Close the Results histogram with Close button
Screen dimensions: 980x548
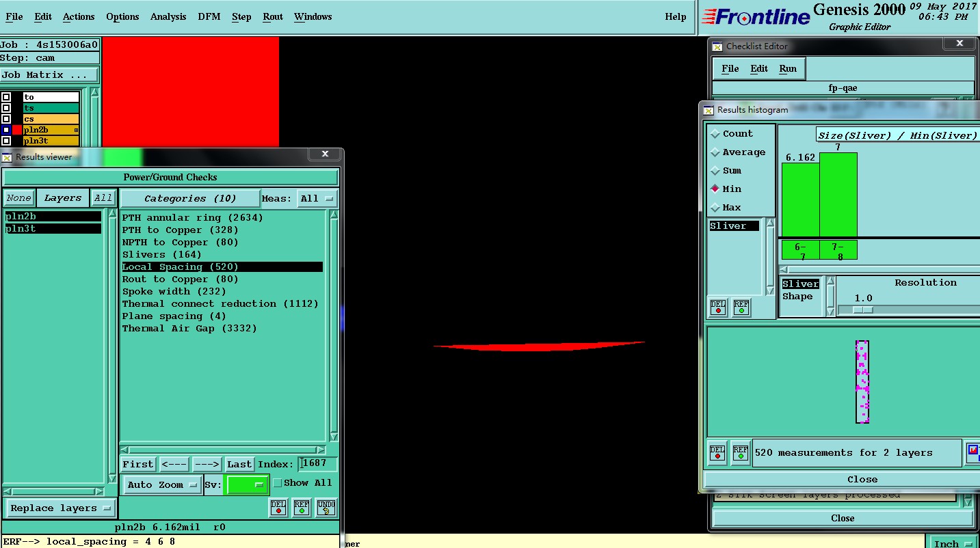(862, 479)
